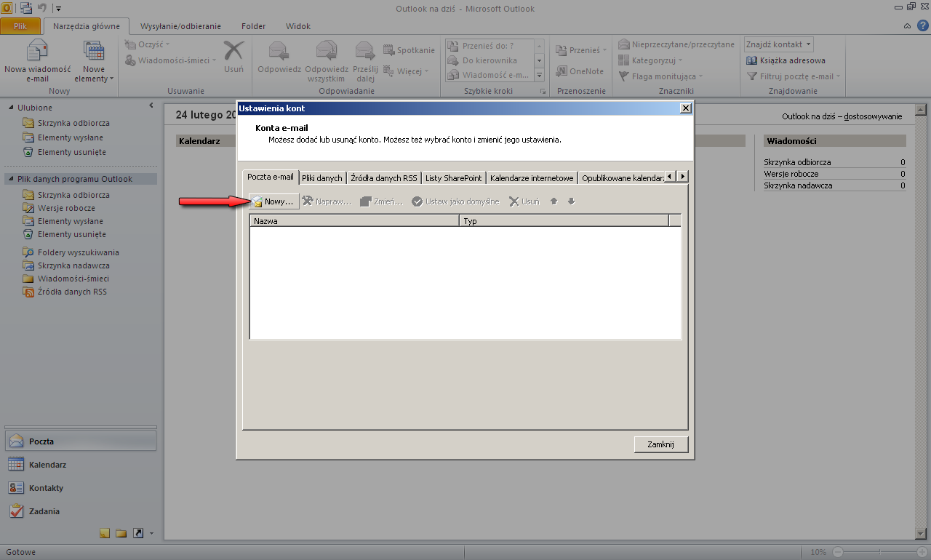The image size is (931, 560).
Task: Open the Kategoryzuj dropdown
Action: pos(651,60)
